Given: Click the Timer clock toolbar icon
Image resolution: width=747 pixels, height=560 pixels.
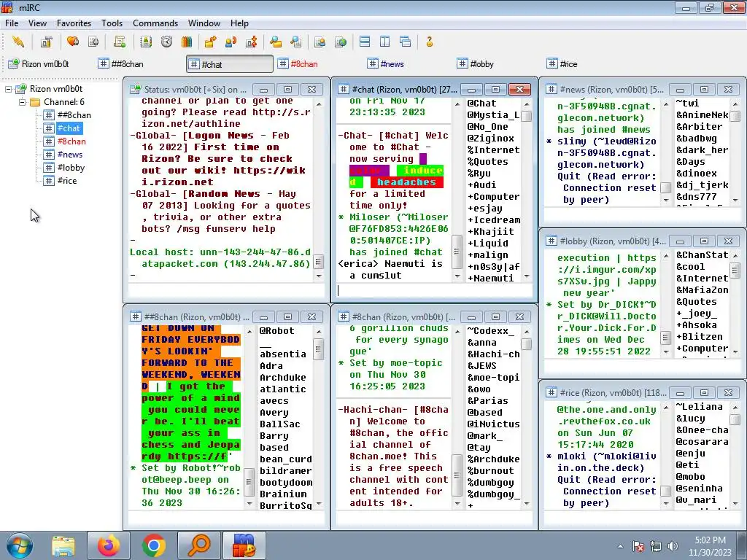Looking at the screenshot, I should (166, 42).
